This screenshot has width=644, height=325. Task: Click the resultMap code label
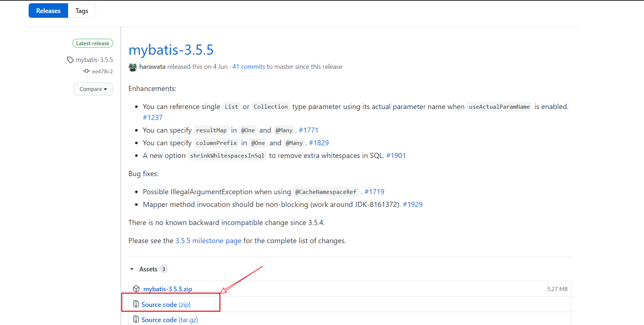(211, 130)
